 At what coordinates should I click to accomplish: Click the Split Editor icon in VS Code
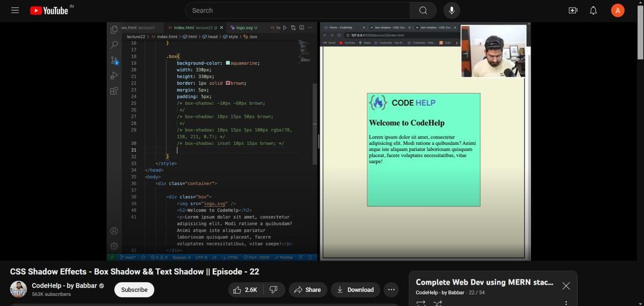302,27
